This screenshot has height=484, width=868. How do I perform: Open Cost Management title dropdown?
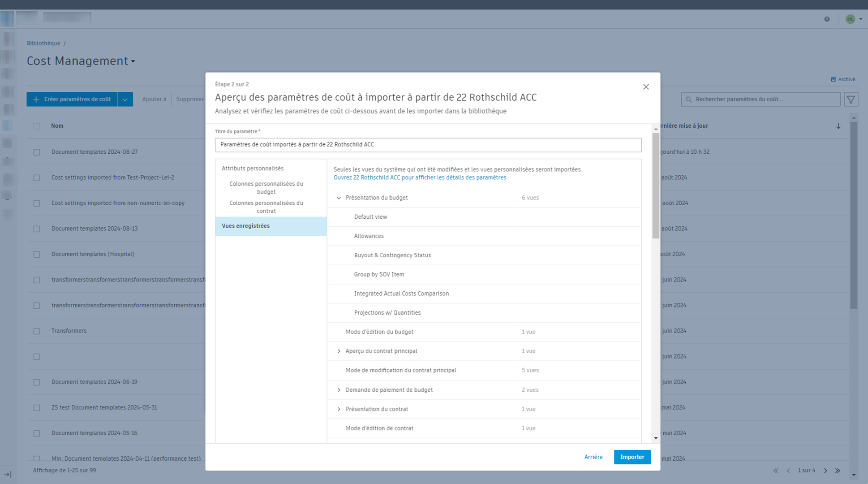[x=133, y=61]
